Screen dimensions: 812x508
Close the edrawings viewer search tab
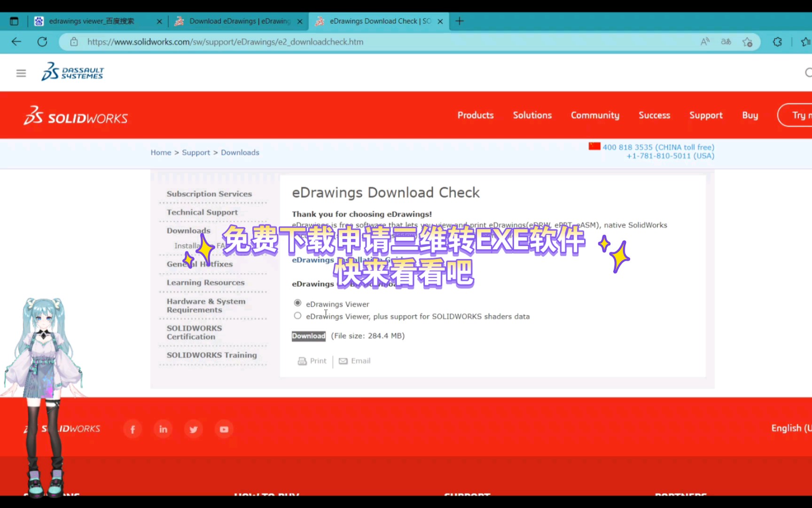pyautogui.click(x=159, y=21)
